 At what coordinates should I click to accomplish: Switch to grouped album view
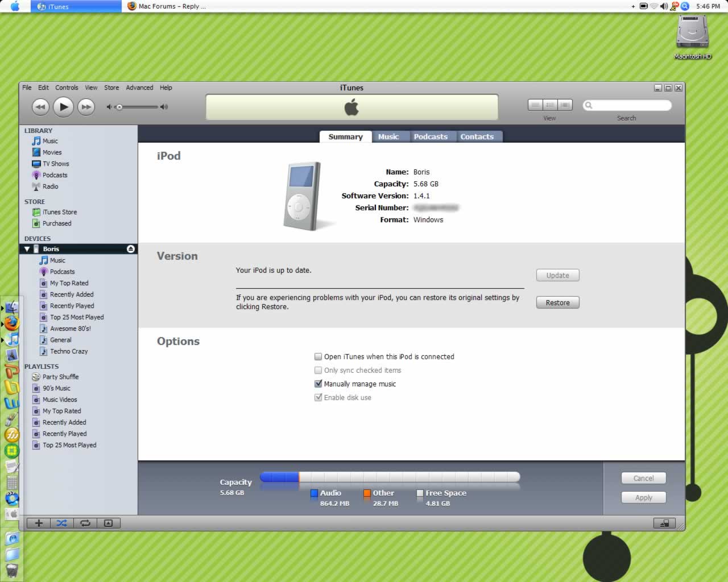click(550, 105)
